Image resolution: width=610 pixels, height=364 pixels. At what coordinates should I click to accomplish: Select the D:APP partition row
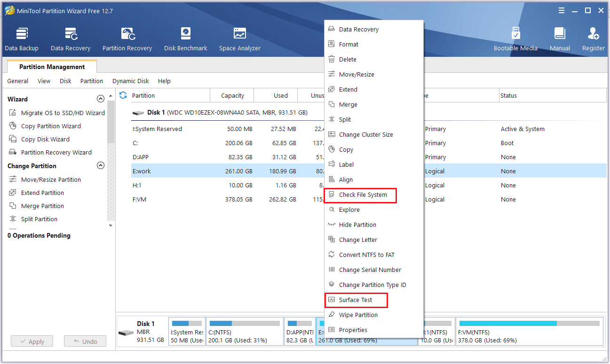click(369, 157)
